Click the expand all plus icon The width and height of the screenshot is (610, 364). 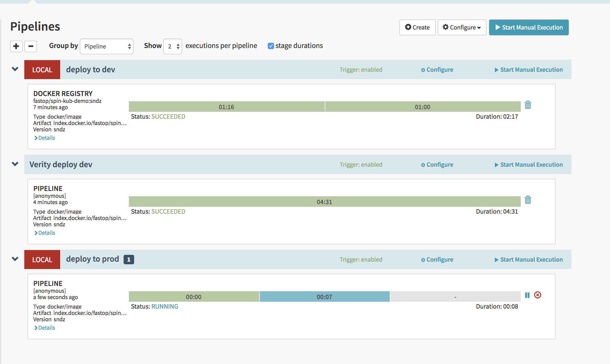(16, 46)
